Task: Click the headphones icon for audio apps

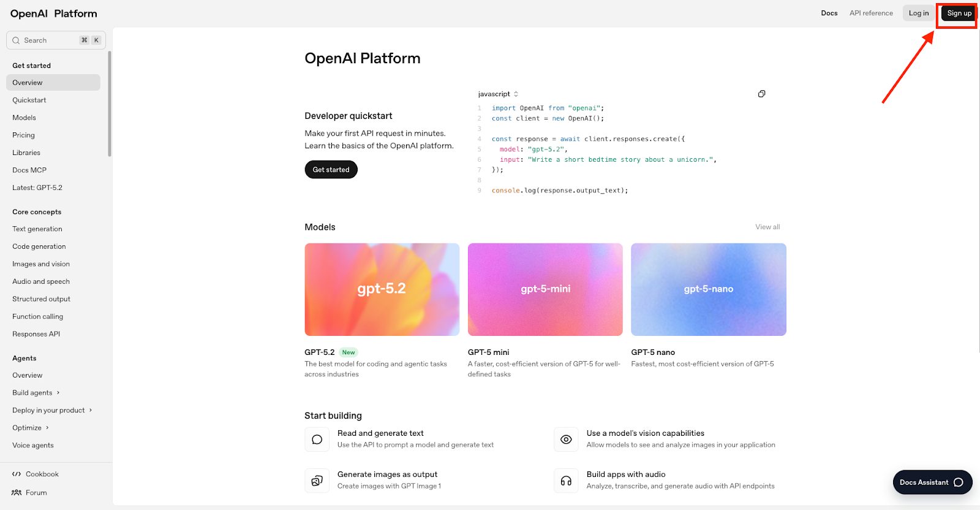Action: pyautogui.click(x=566, y=481)
